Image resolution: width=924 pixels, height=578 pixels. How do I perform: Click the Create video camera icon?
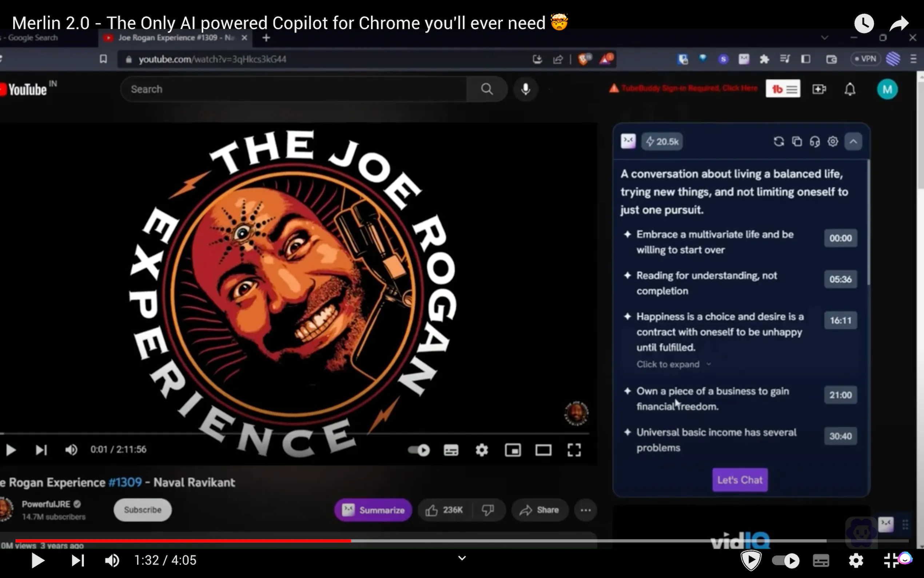pos(819,90)
